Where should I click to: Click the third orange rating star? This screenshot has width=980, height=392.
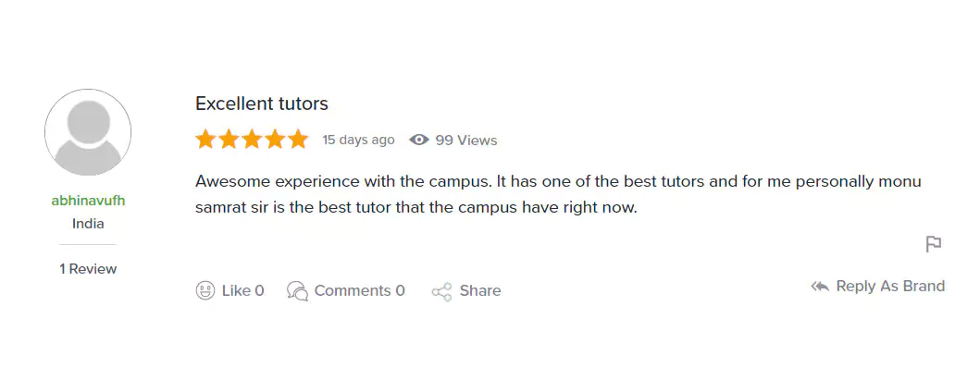pos(252,140)
